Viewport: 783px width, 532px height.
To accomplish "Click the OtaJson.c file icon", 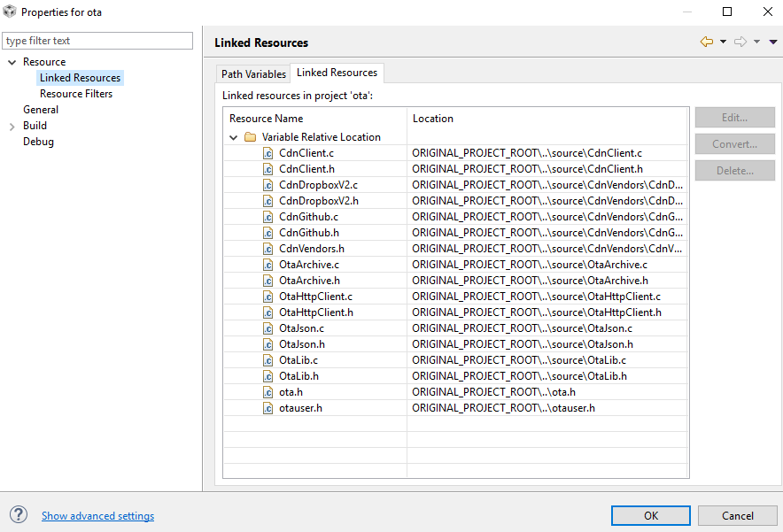I will (x=268, y=328).
